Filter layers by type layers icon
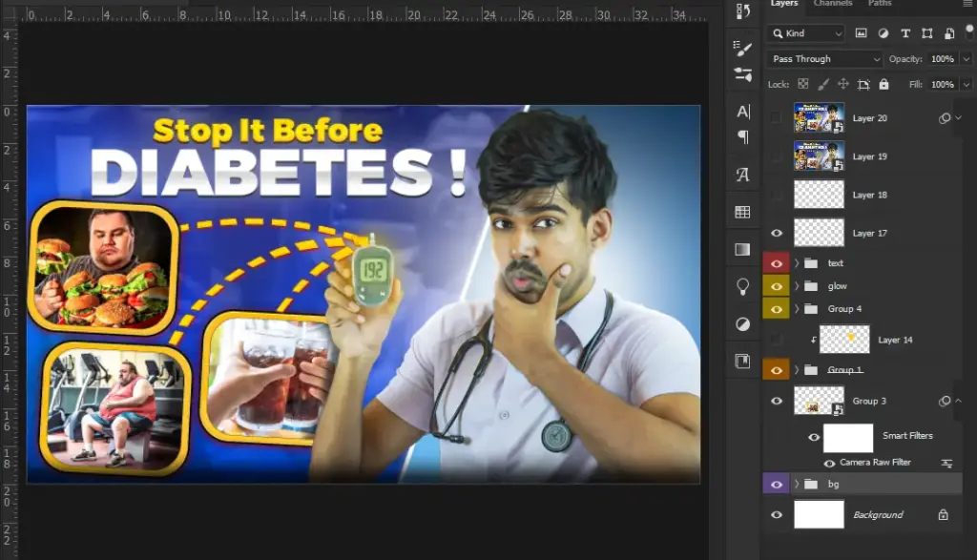The width and height of the screenshot is (977, 560). click(905, 33)
